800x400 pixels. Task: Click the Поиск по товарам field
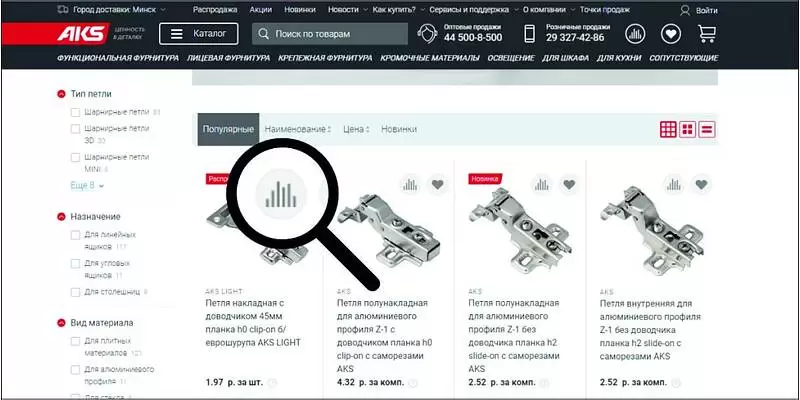(x=330, y=34)
